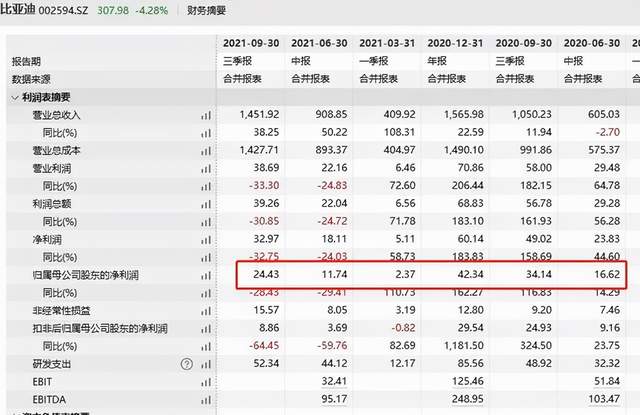
Task: Open chart icon for 同比(%) under 营业利润
Action: [x=206, y=186]
